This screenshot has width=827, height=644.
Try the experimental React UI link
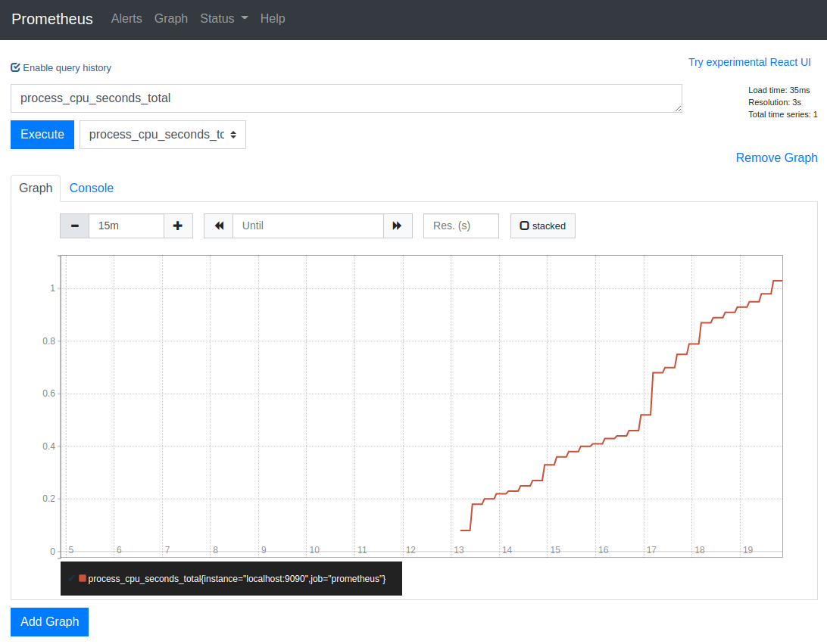750,62
